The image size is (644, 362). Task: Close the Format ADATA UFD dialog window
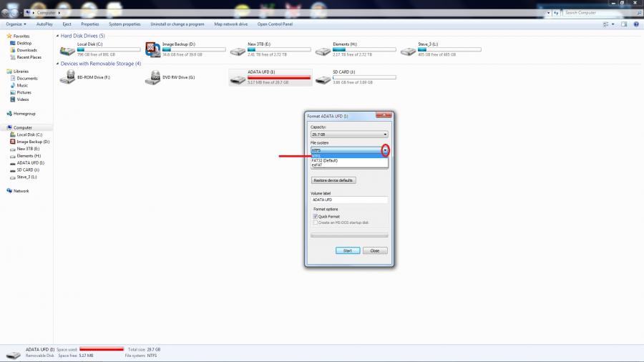coord(384,115)
